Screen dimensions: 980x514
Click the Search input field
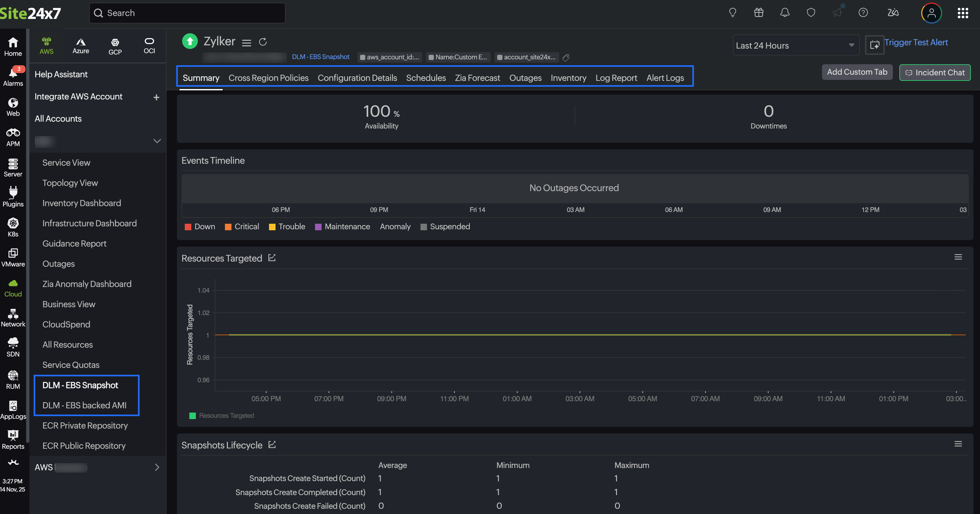(x=187, y=13)
